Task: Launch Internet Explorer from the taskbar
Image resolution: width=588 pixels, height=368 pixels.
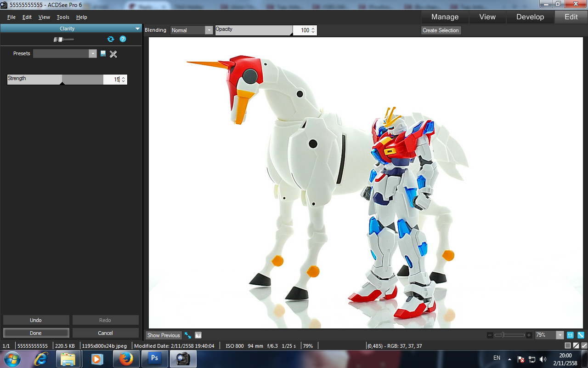Action: [x=41, y=359]
